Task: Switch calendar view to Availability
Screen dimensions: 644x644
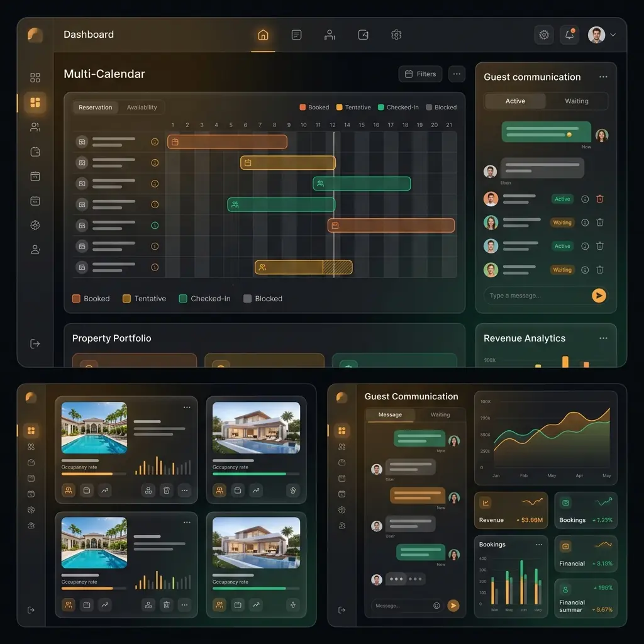Action: tap(142, 108)
